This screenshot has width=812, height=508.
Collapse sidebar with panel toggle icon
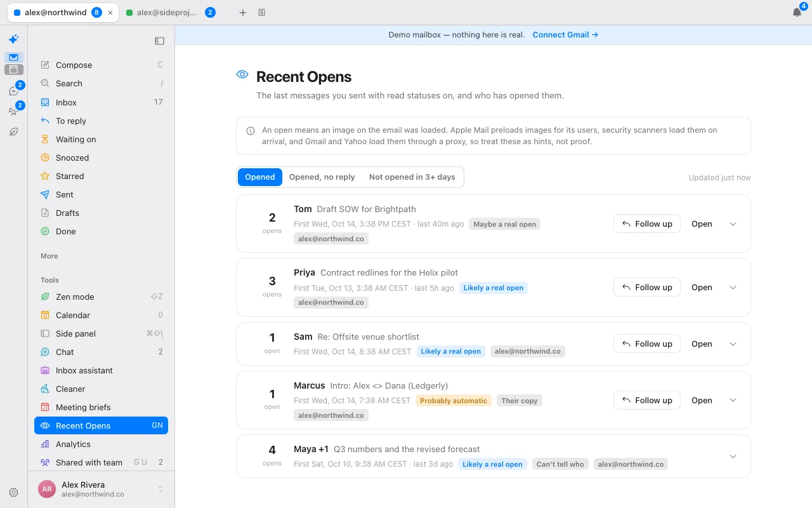159,41
